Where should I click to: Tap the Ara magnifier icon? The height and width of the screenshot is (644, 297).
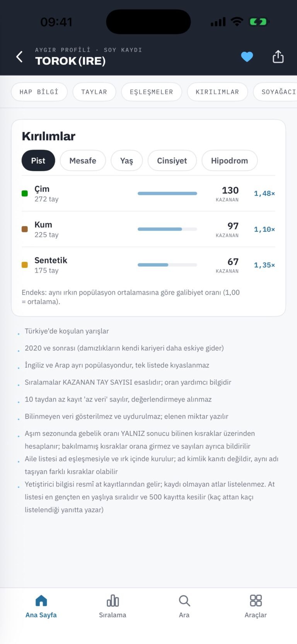click(184, 600)
